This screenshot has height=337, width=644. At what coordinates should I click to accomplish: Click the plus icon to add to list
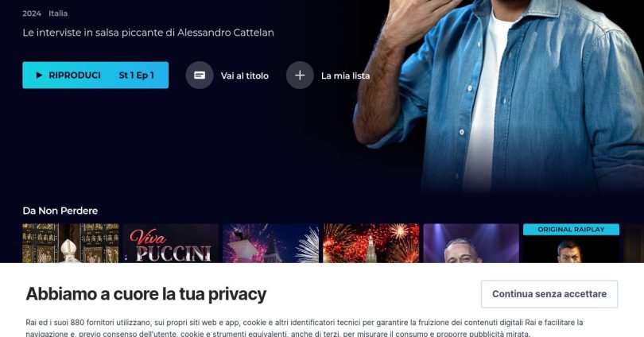pyautogui.click(x=300, y=76)
